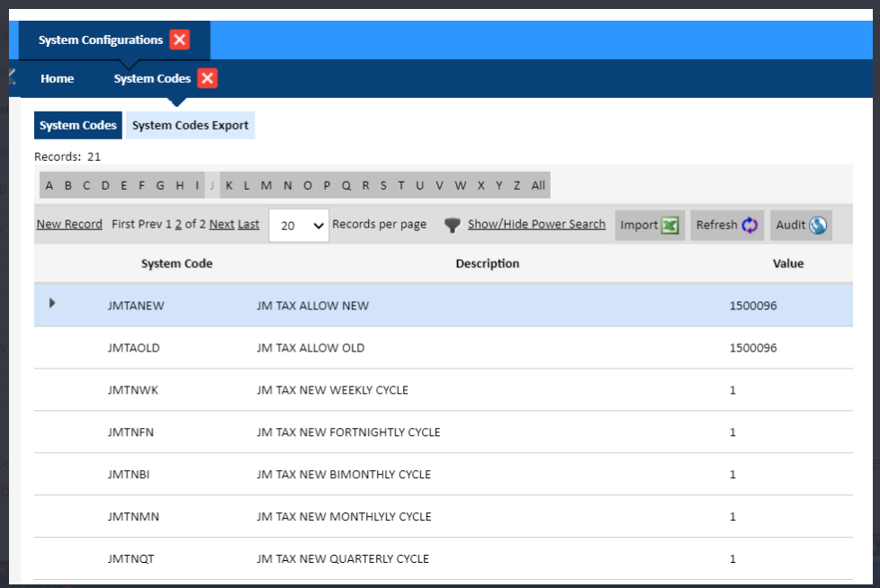880x588 pixels.
Task: Select the JMTNWK code cell
Action: 132,390
